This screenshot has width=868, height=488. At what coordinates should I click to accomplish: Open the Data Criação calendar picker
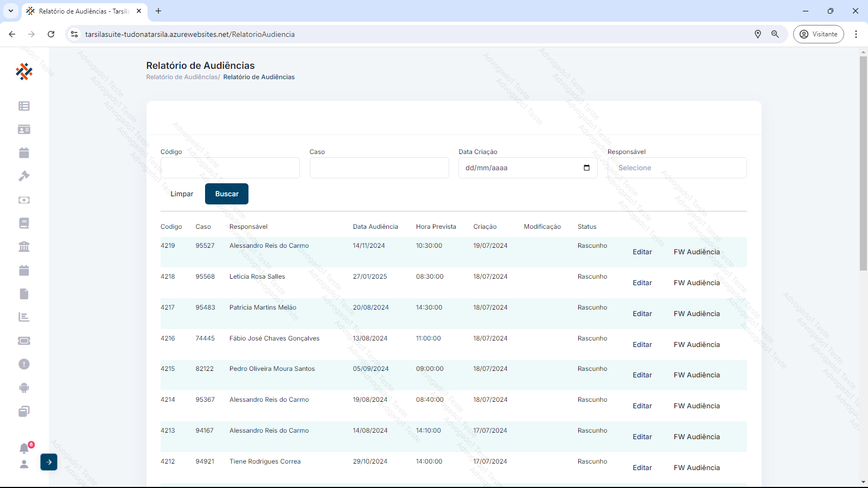(586, 168)
